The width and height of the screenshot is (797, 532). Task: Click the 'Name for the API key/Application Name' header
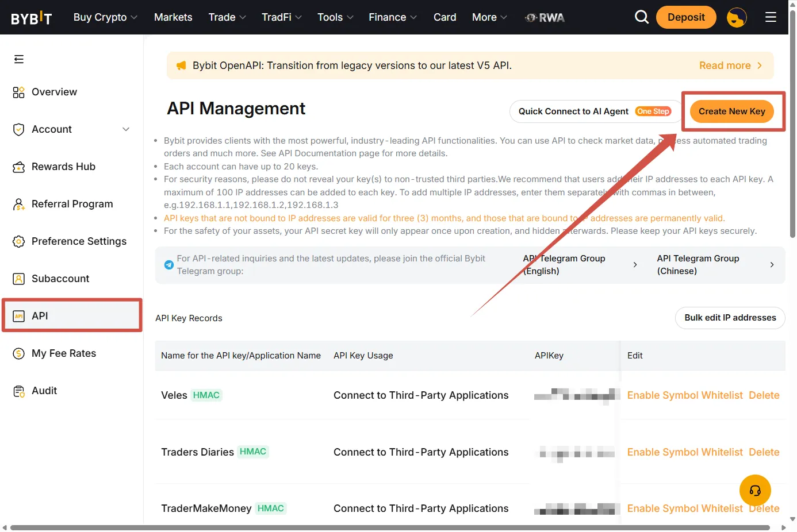coord(241,356)
